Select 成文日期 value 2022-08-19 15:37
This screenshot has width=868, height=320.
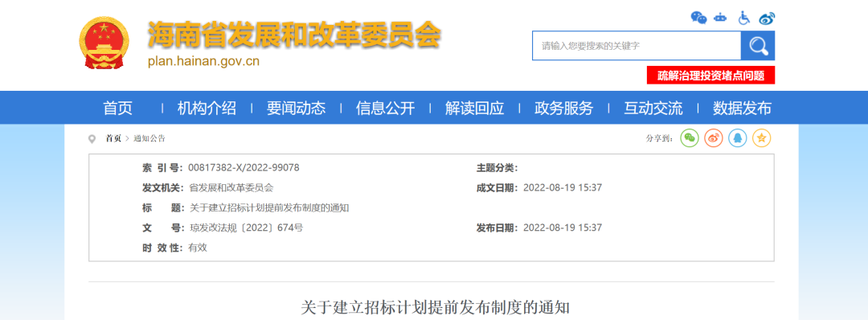(563, 187)
